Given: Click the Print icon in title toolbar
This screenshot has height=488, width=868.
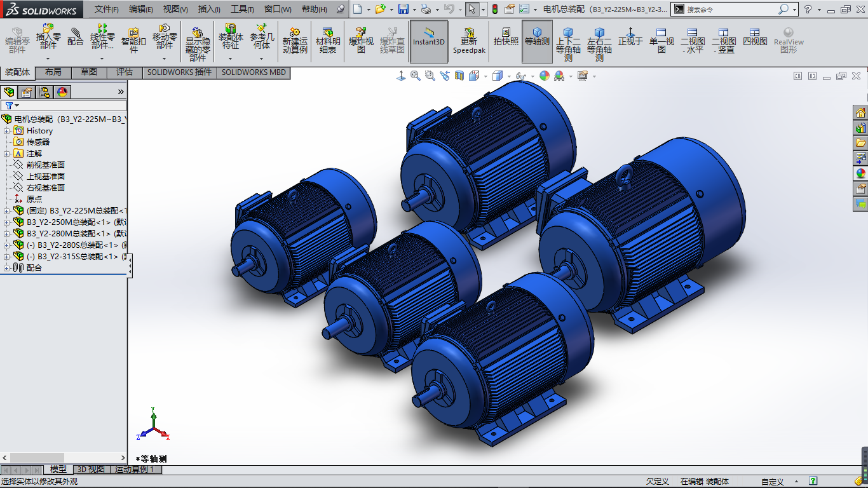Looking at the screenshot, I should click(x=426, y=9).
